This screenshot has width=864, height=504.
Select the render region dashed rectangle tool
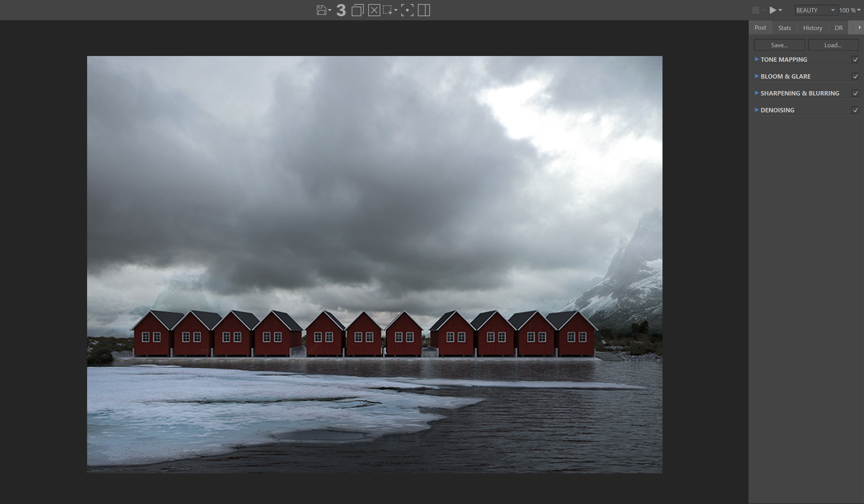[387, 10]
